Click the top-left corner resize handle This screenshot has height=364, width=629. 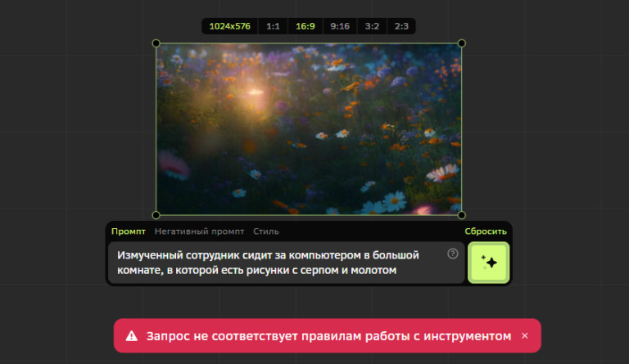coord(156,43)
